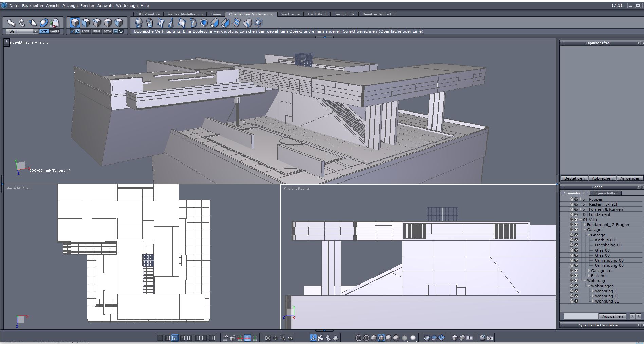
Task: Click the render camera icon
Action: [x=490, y=338]
